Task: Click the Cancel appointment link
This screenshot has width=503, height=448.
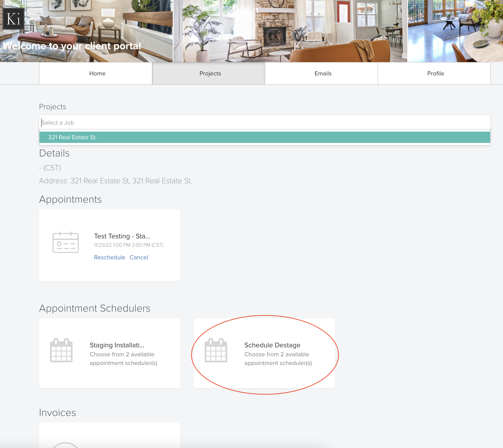Action: [139, 257]
